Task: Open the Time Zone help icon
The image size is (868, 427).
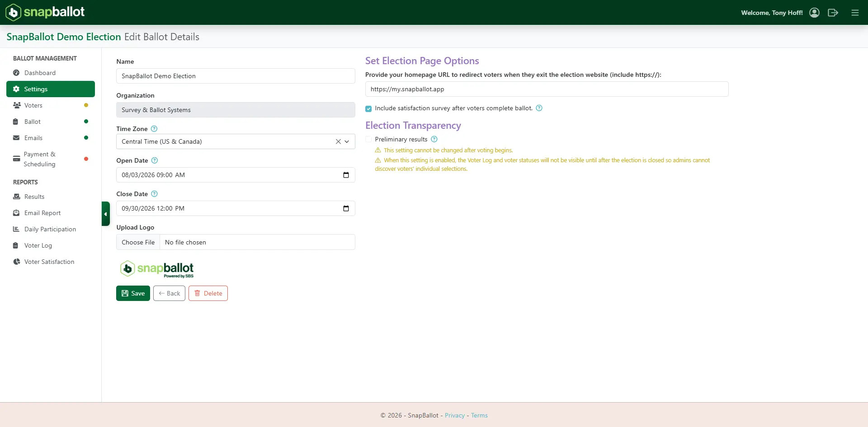Action: (x=154, y=129)
